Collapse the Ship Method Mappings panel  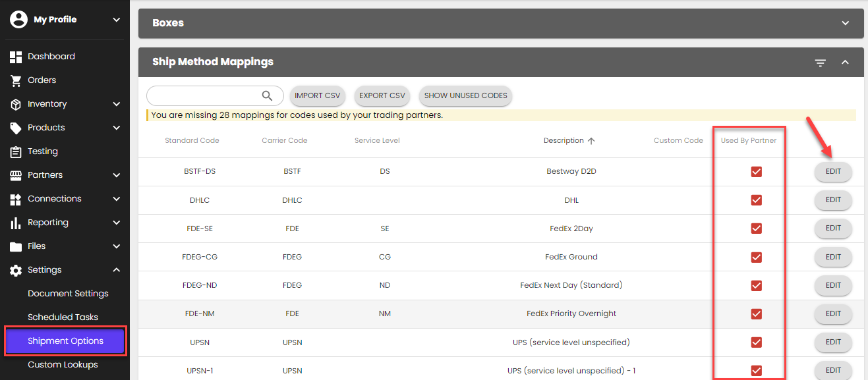[845, 63]
